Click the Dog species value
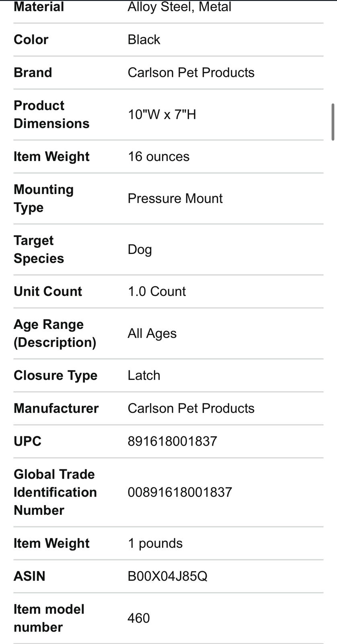 point(140,249)
